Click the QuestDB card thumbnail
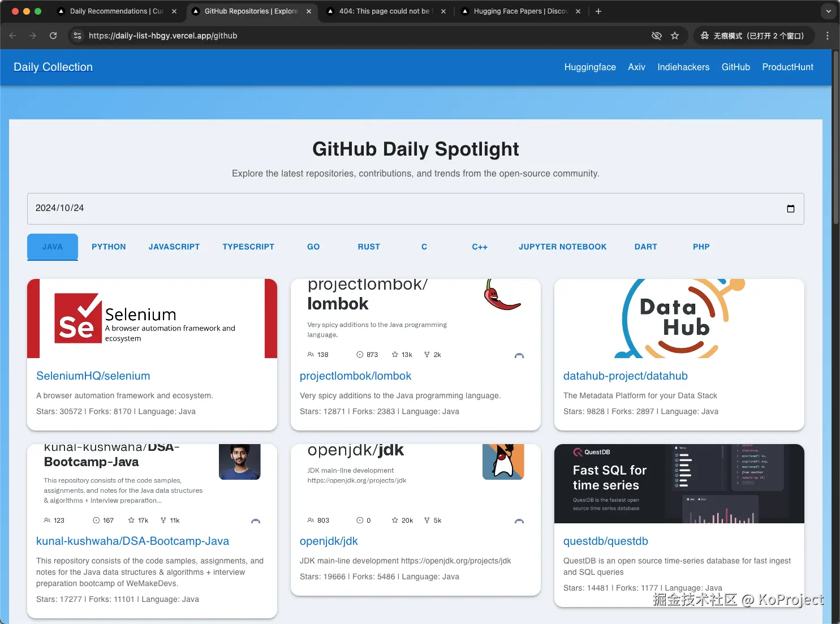The image size is (840, 624). tap(679, 484)
